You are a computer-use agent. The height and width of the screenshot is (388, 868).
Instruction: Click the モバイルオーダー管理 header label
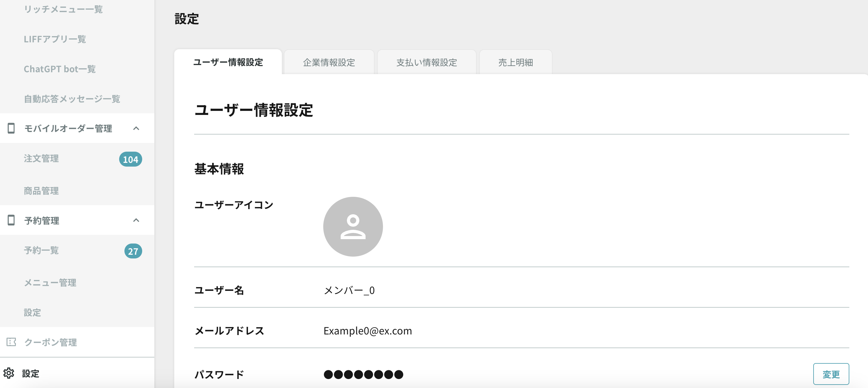(x=68, y=128)
